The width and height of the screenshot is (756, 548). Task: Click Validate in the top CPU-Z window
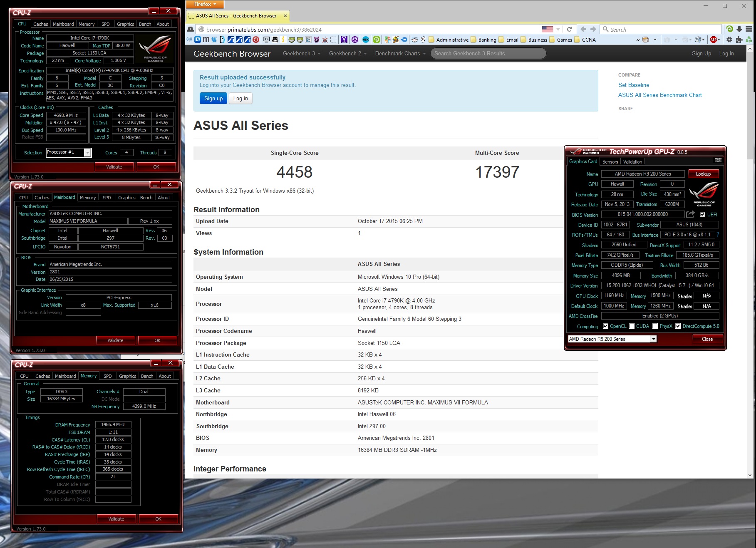114,167
